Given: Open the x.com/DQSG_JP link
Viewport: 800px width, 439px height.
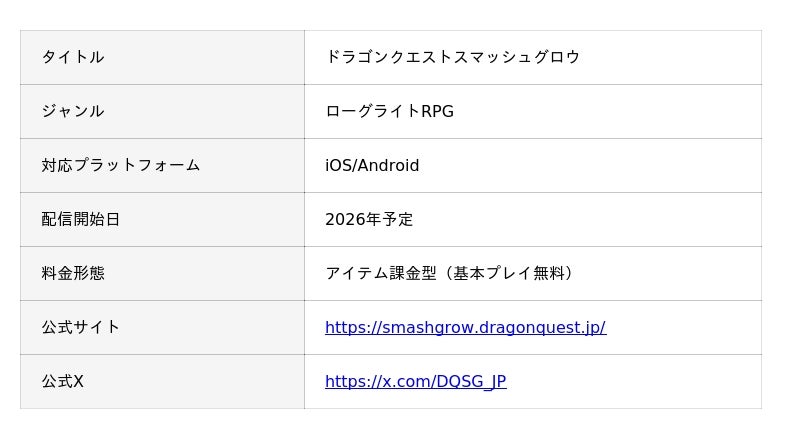Looking at the screenshot, I should (415, 381).
